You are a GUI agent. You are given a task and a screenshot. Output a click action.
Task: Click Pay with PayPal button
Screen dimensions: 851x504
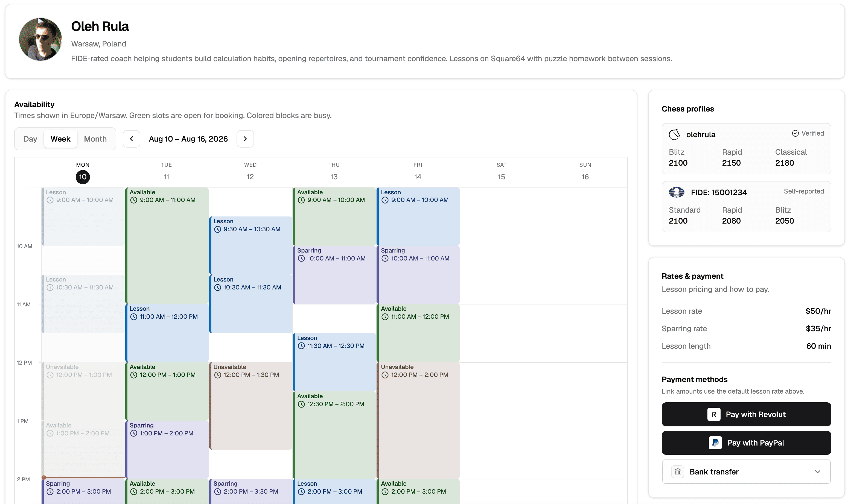[746, 443]
